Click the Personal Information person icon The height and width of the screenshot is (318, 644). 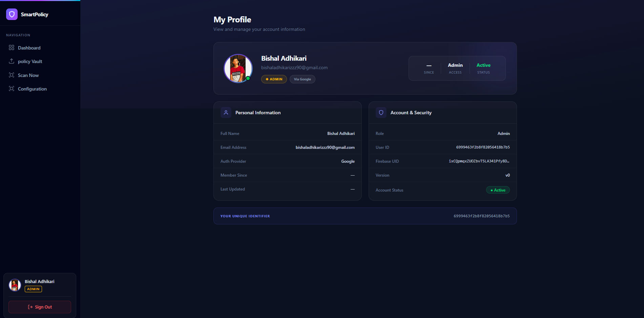(226, 113)
